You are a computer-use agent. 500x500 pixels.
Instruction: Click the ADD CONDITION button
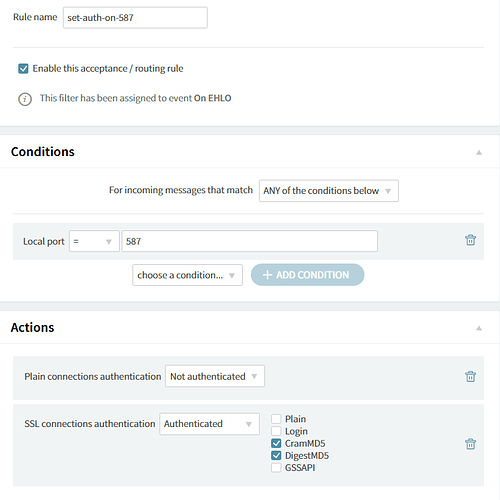(307, 275)
